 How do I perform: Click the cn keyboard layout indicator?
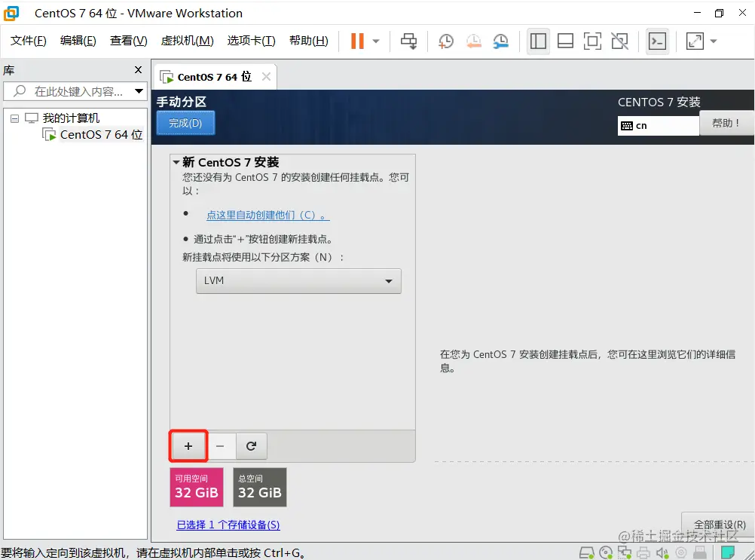pos(658,126)
